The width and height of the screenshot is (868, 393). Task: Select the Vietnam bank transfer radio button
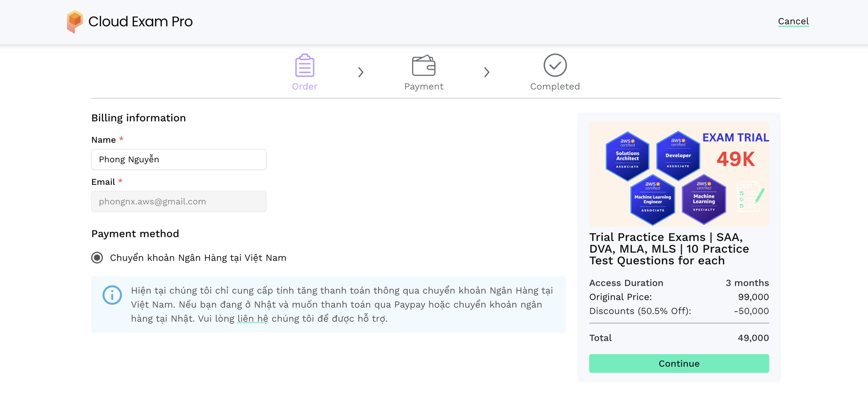97,258
